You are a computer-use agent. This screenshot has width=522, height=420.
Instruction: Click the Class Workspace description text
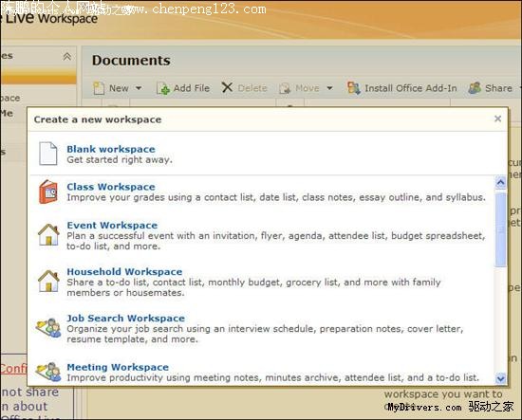[x=276, y=197]
